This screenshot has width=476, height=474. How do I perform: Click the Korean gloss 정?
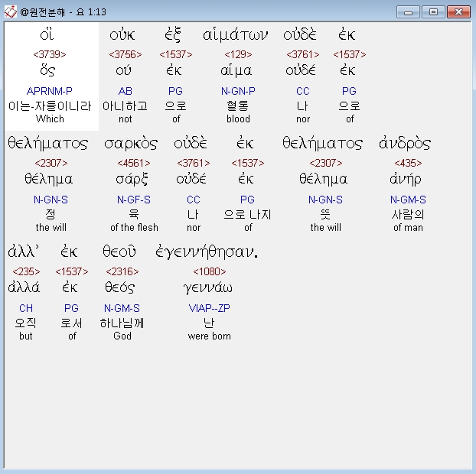(x=51, y=214)
